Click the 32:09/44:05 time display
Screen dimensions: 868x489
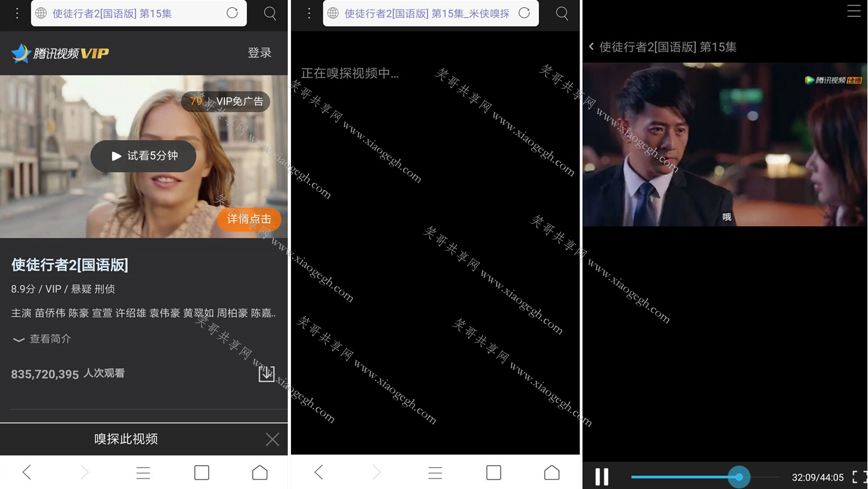click(818, 478)
